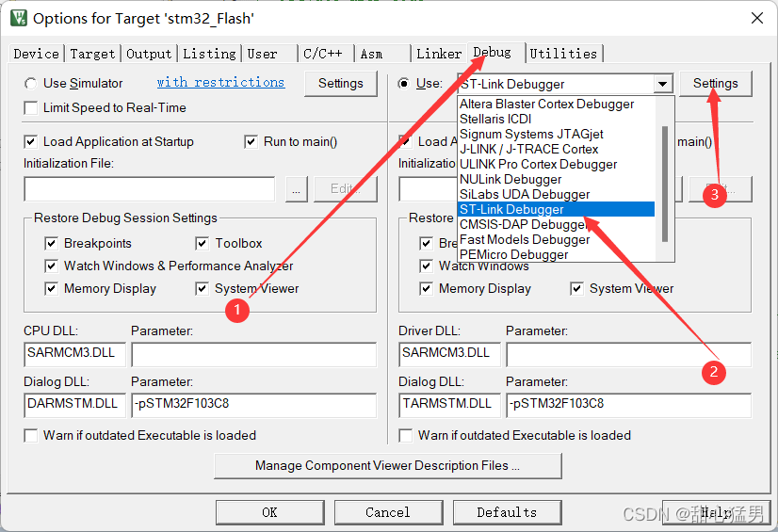Choose Stellaris ICDI from list

click(x=556, y=119)
